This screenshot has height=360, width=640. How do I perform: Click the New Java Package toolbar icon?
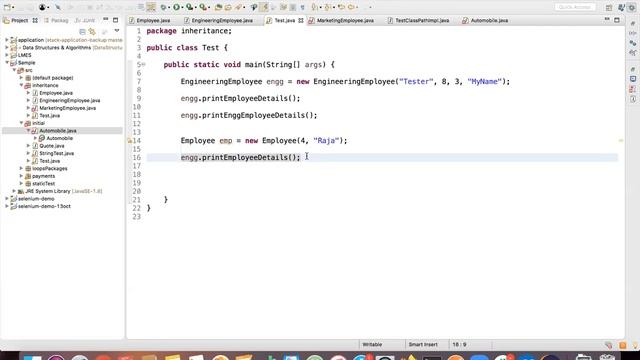pyautogui.click(x=218, y=7)
